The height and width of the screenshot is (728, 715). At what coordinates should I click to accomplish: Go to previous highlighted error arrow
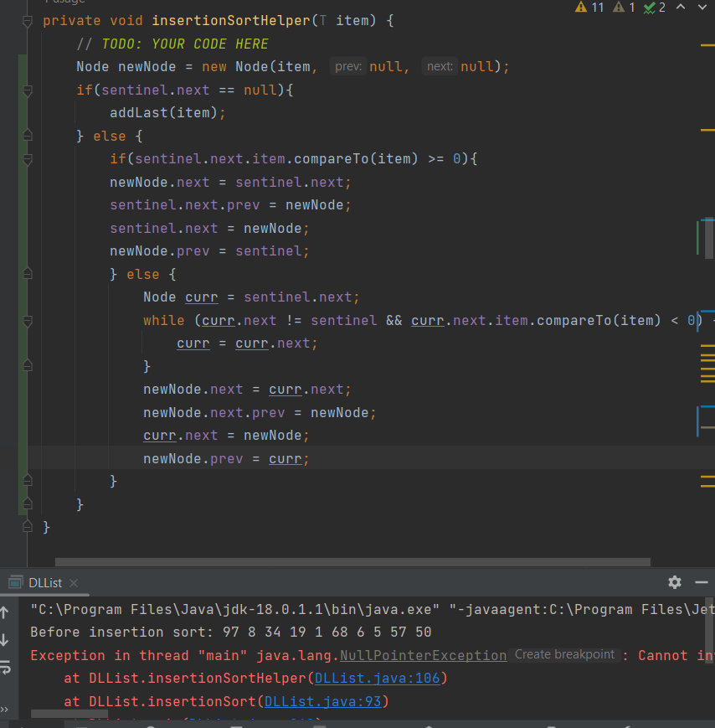pos(681,8)
